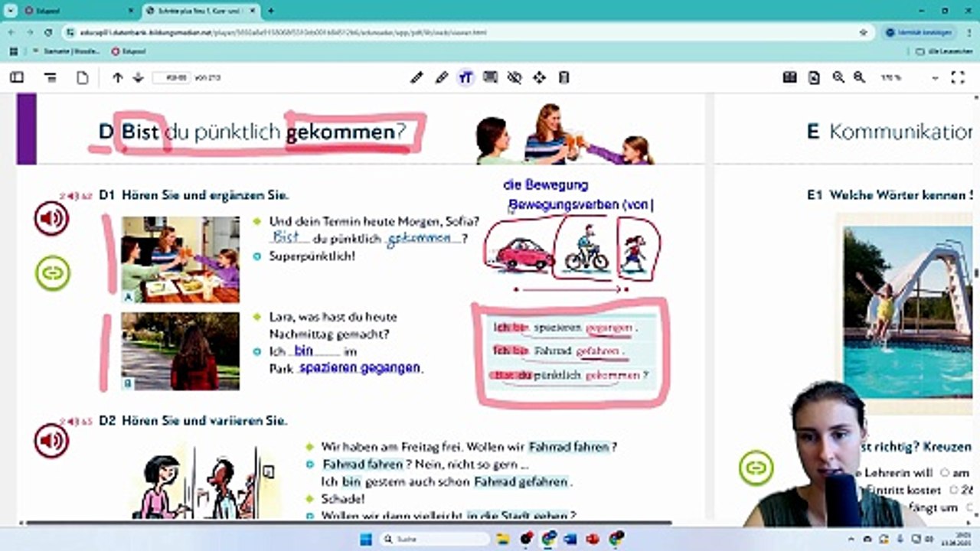
Task: Open the table of contents list icon
Action: coord(51,77)
